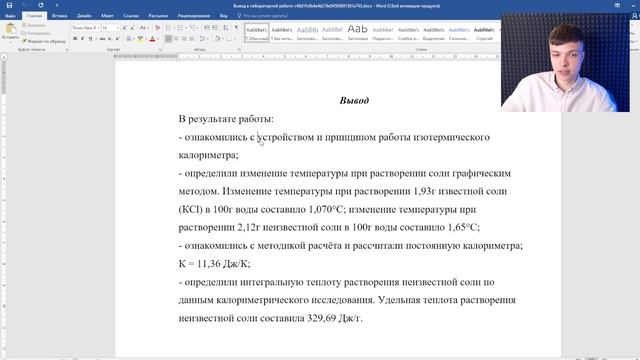640x360 pixels.
Task: Click the ribbon display options icon
Action: pyautogui.click(x=617, y=5)
